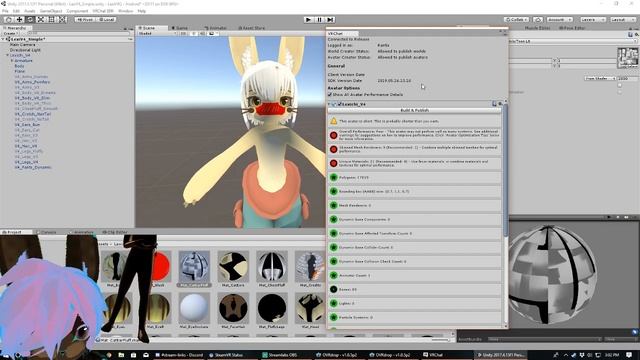The width and height of the screenshot is (640, 360).
Task: Toggle 2D view in Scene toolbar
Action: [x=183, y=33]
